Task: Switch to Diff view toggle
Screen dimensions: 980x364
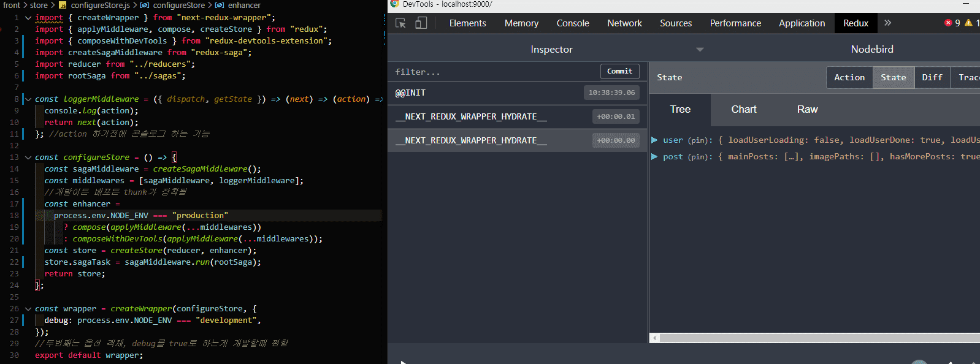Action: 932,77
